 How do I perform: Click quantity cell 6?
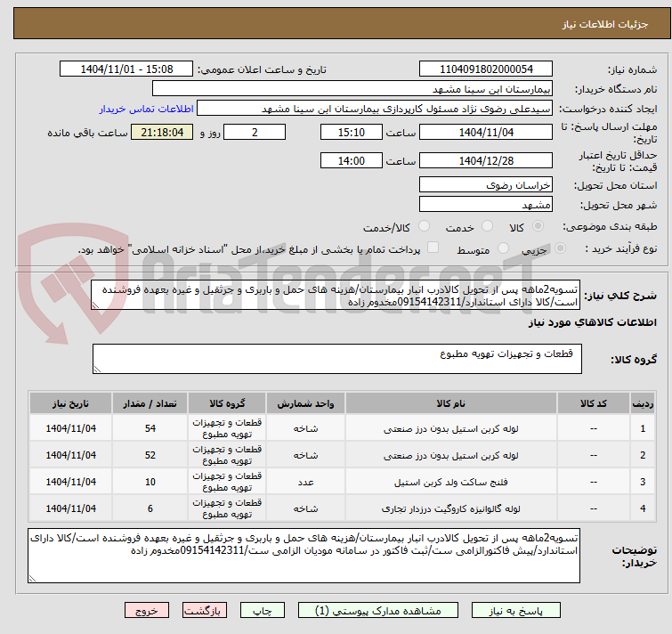click(150, 508)
